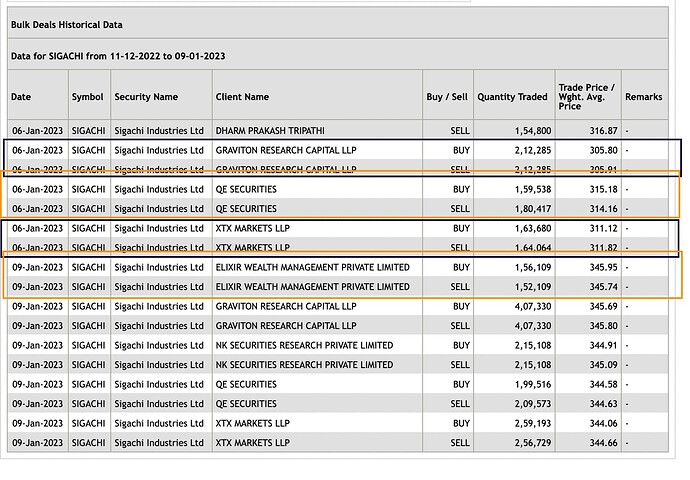Select quantity 2,09,573
The image size is (690, 480).
[533, 404]
